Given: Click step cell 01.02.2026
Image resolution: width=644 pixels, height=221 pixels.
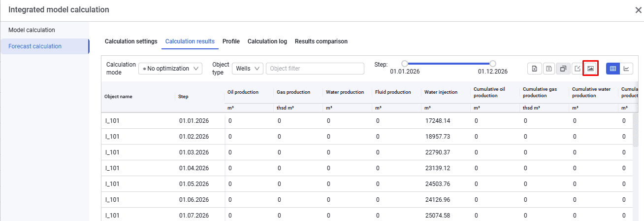Looking at the screenshot, I should point(194,136).
